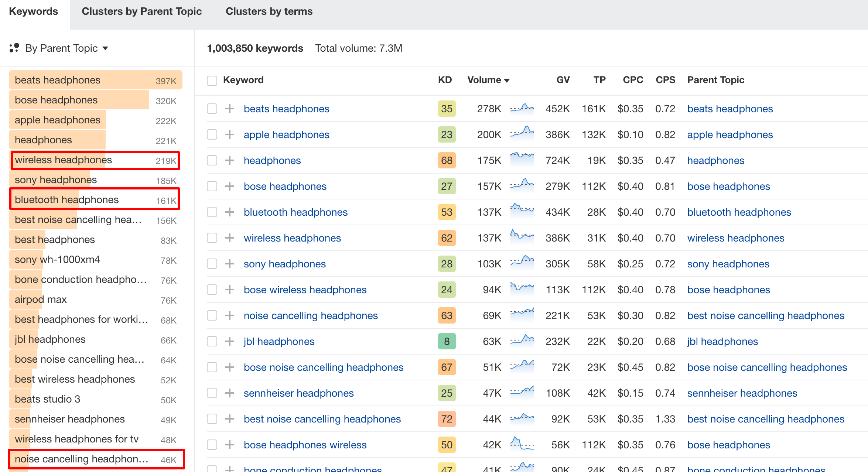Select airpod max topic in sidebar list
The image size is (868, 472).
point(96,300)
